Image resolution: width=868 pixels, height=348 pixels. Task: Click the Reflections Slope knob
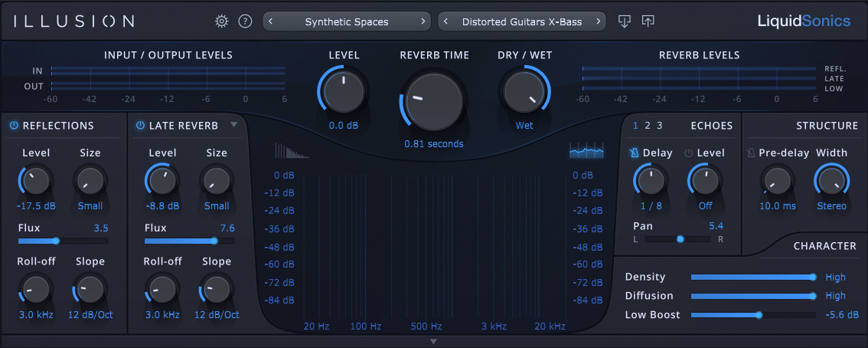(90, 290)
